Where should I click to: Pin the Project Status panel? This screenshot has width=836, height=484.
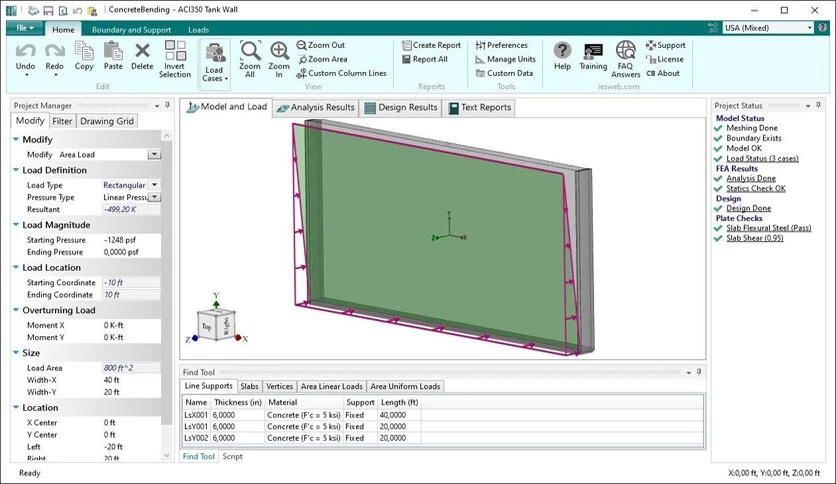pos(818,106)
